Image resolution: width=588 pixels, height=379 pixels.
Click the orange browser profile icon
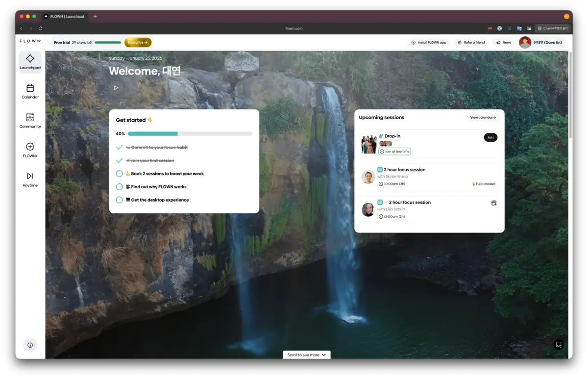pos(566,16)
